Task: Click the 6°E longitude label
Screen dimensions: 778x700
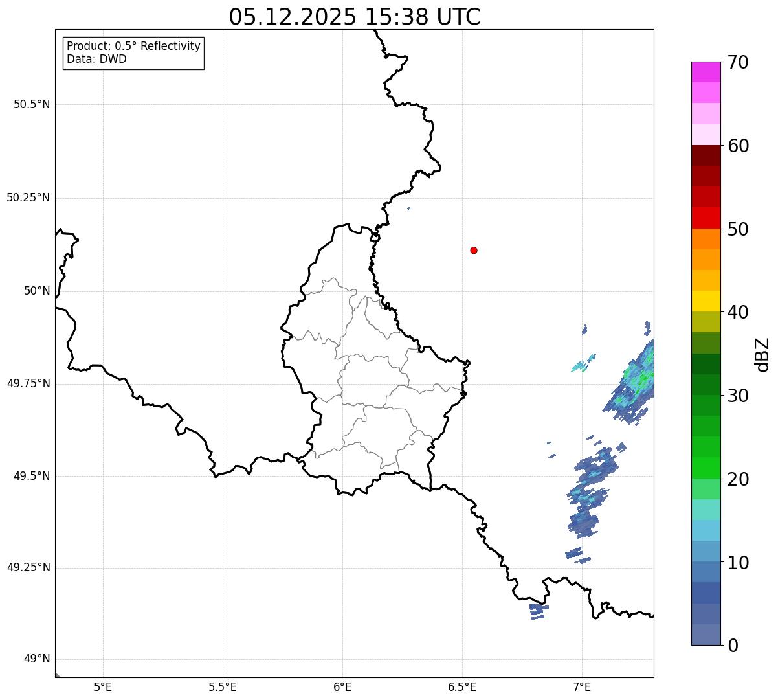Action: pyautogui.click(x=342, y=686)
